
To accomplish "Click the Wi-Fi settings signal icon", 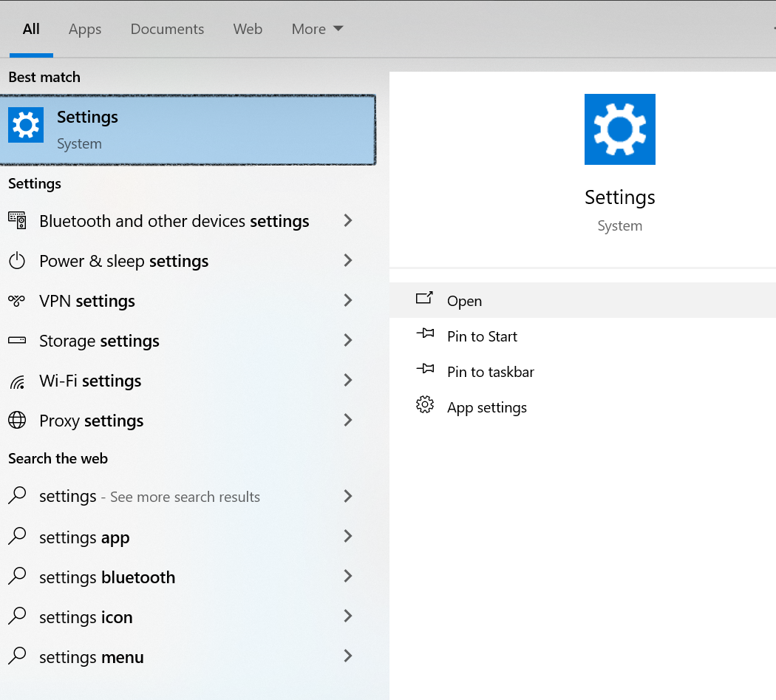I will click(x=17, y=381).
